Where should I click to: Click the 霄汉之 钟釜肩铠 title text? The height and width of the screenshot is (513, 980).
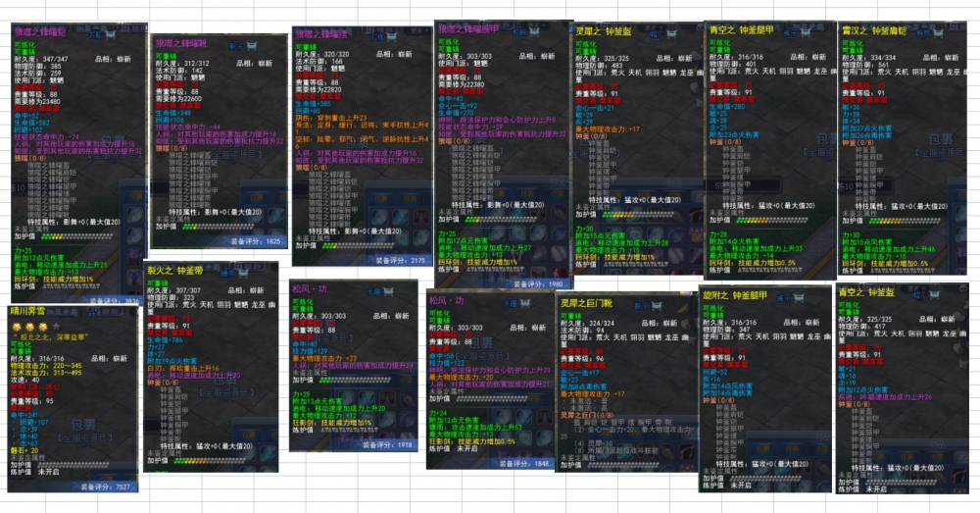(x=875, y=30)
